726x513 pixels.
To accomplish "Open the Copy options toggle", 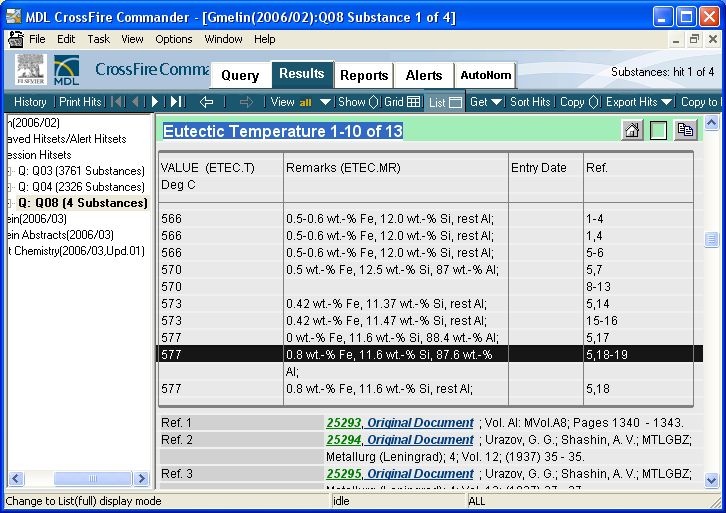I will point(579,102).
